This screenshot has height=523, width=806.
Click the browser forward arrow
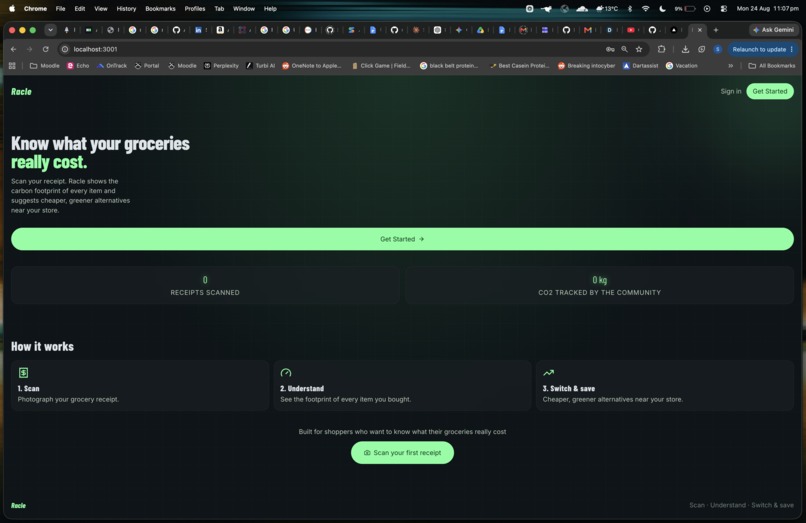(x=29, y=49)
